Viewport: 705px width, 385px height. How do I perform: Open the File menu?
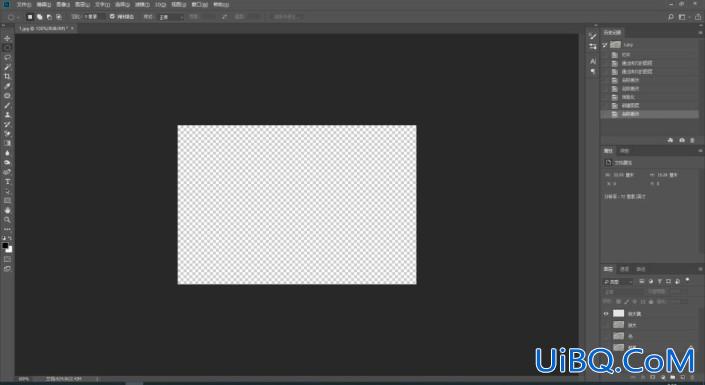tap(24, 4)
